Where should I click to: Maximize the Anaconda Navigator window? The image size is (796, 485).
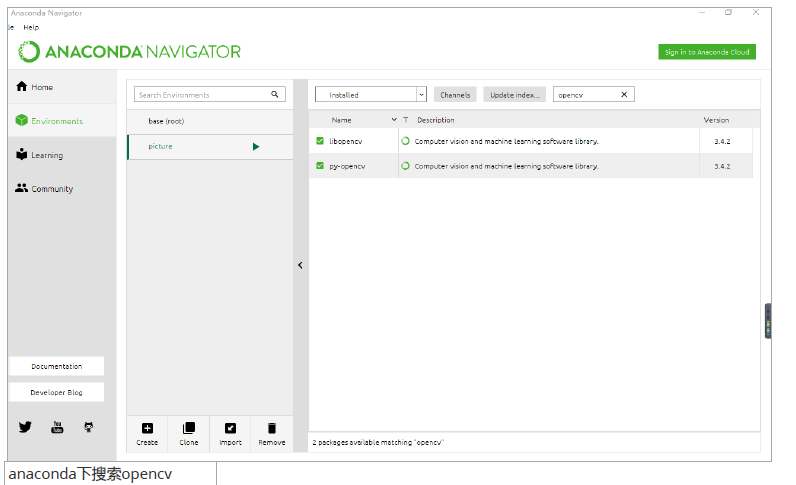click(x=728, y=12)
